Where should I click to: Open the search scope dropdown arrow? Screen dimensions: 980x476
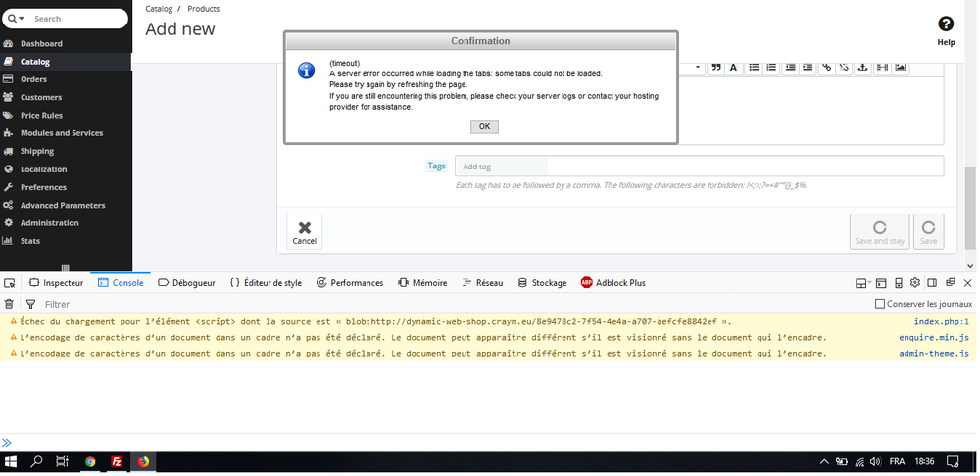tap(22, 19)
